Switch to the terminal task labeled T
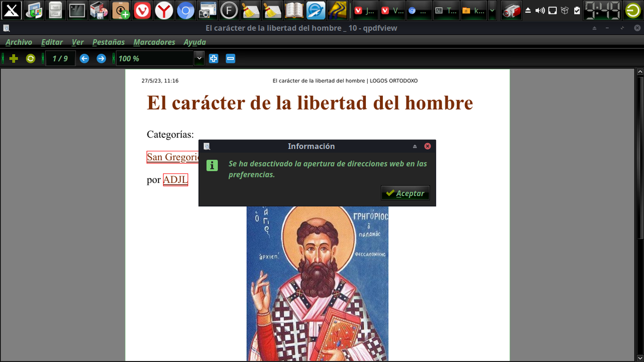Viewport: 644px width, 362px height. [446, 10]
